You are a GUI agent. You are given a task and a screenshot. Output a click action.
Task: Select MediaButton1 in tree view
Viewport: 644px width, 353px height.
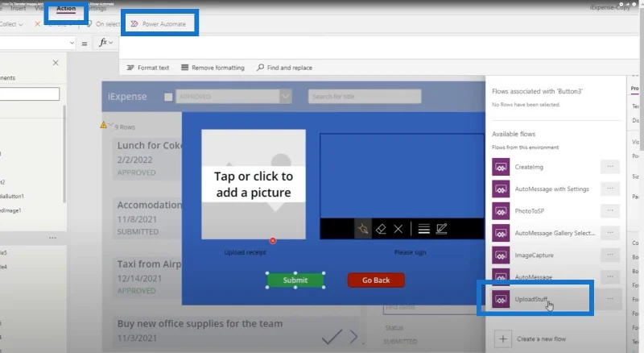tap(12, 197)
